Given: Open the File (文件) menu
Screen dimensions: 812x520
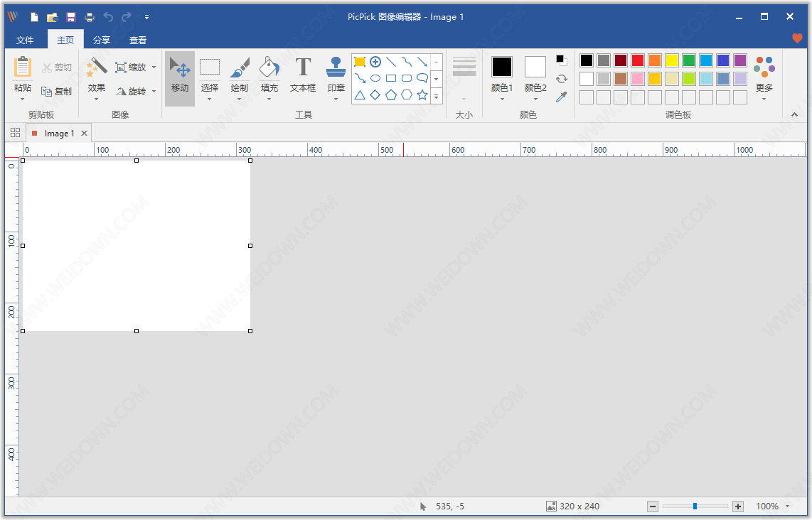Looking at the screenshot, I should pyautogui.click(x=25, y=40).
